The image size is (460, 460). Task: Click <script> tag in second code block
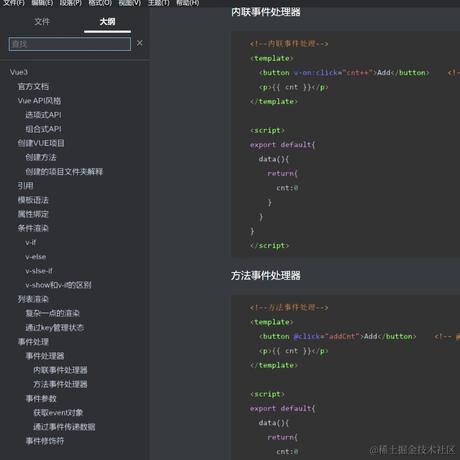[x=267, y=394]
